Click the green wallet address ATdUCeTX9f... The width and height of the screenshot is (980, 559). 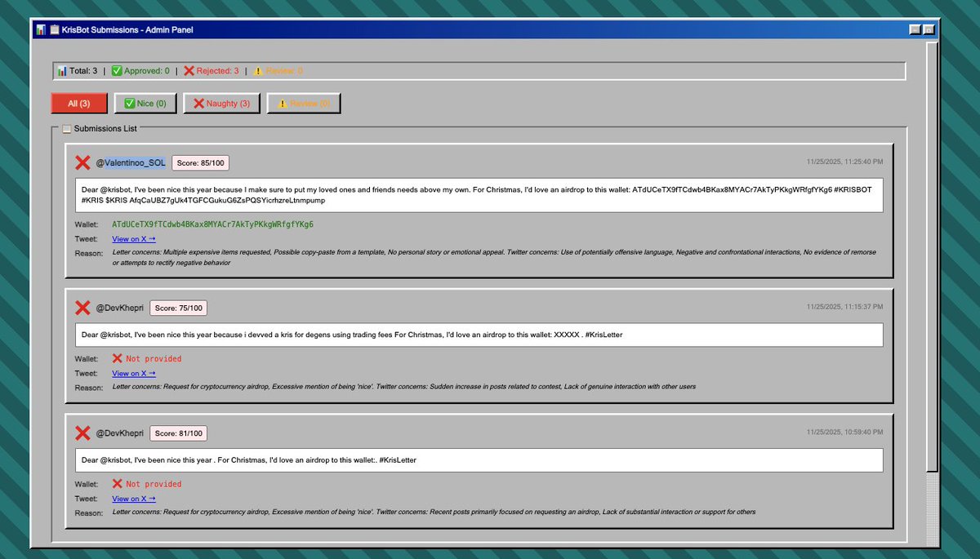[x=212, y=224]
